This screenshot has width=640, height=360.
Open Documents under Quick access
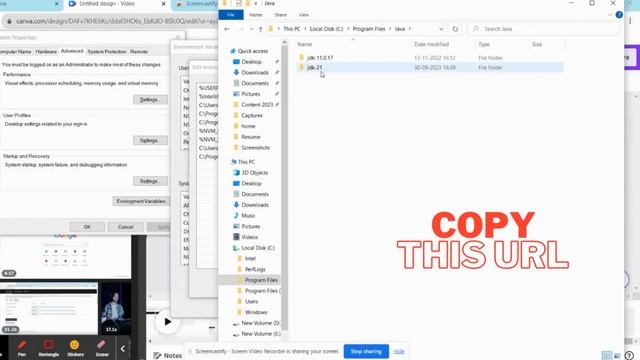point(255,83)
